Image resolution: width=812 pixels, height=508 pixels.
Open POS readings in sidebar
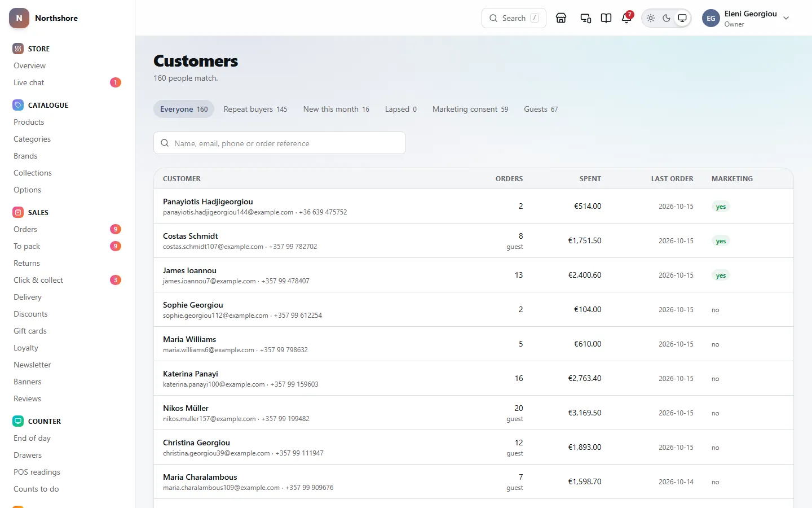(67, 472)
